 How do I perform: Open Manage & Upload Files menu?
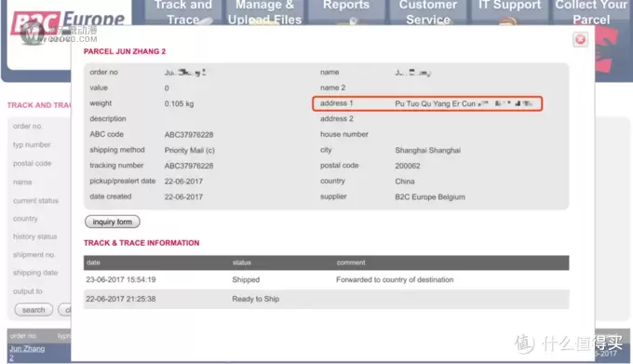point(264,12)
